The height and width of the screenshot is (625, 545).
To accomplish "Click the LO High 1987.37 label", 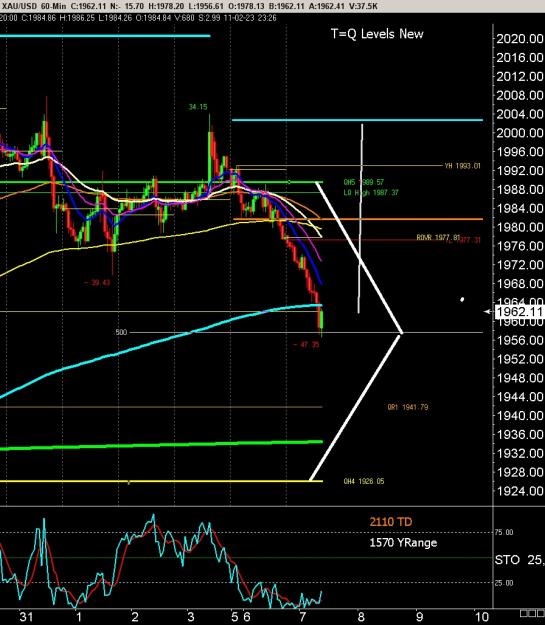I will (371, 193).
